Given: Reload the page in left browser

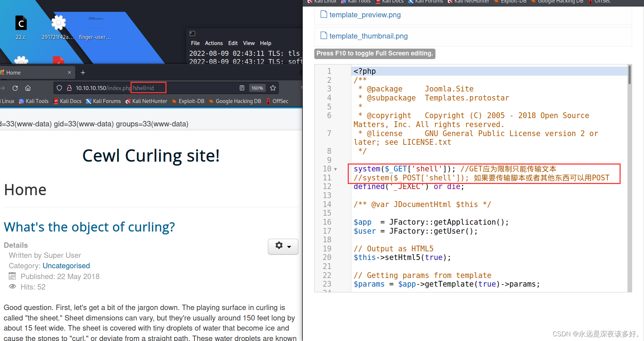Looking at the screenshot, I should tap(15, 88).
